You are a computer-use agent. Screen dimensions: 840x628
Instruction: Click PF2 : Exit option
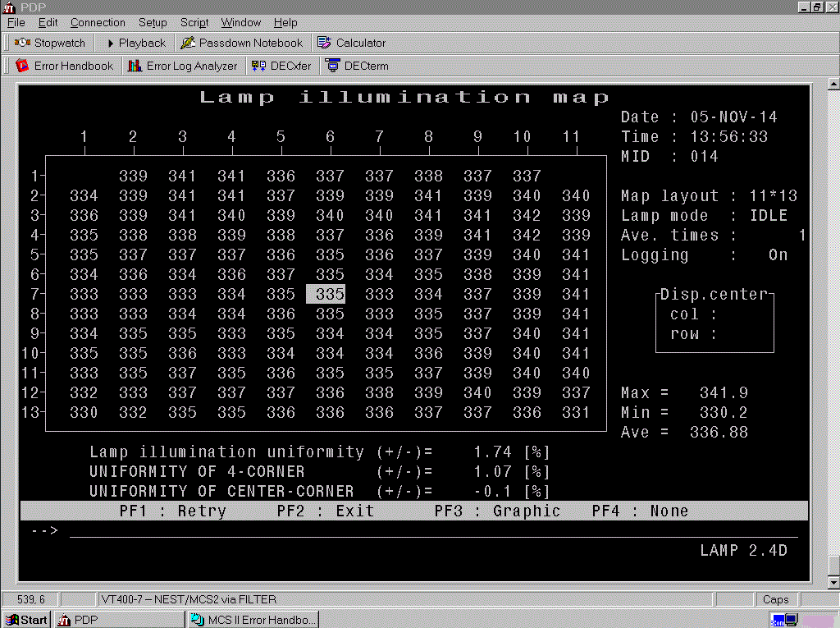(325, 511)
